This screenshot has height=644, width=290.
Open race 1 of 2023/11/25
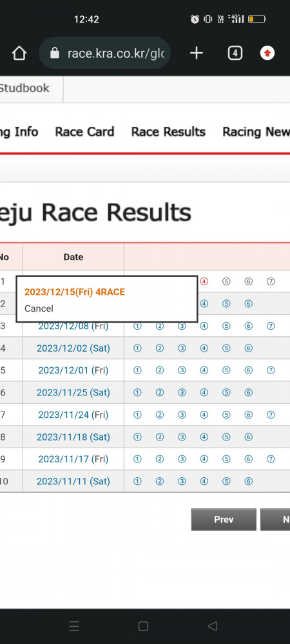point(137,393)
